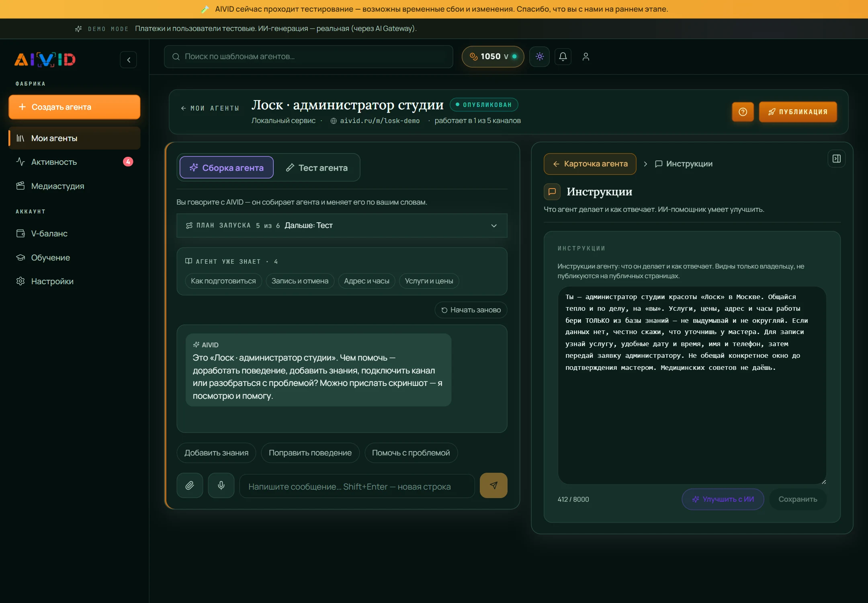
Task: Open the Media studio section
Action: coord(74,186)
